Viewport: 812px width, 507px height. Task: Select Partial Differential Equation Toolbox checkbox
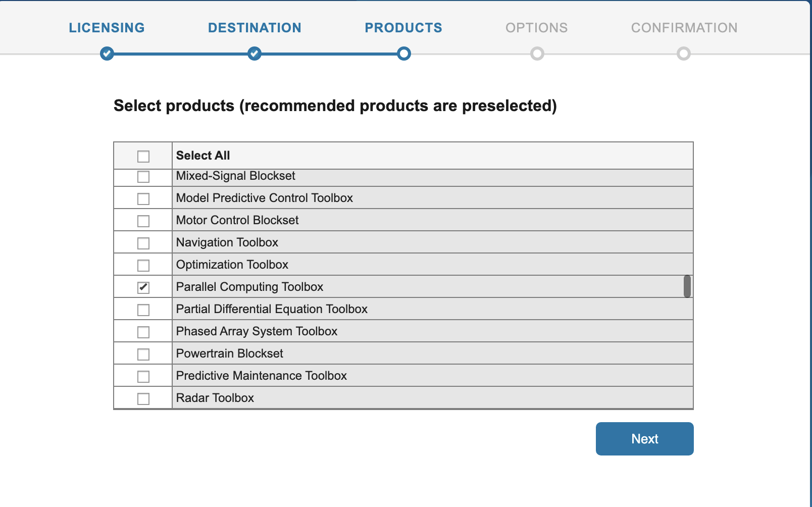pos(143,309)
